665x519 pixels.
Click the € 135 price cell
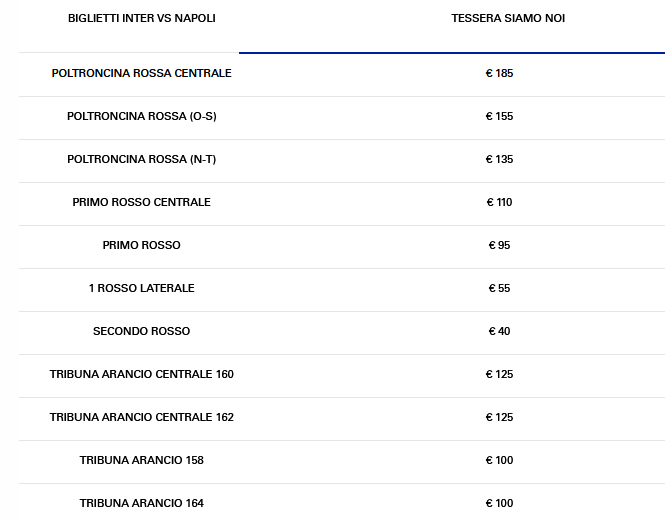[499, 160]
